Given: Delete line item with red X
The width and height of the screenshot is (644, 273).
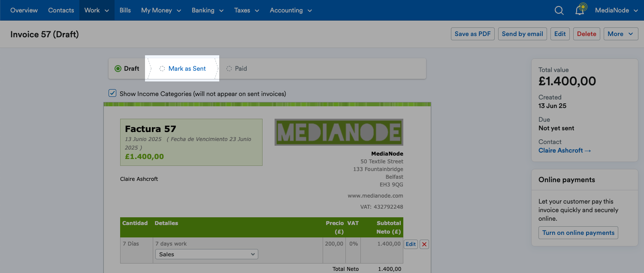Looking at the screenshot, I should coord(424,244).
